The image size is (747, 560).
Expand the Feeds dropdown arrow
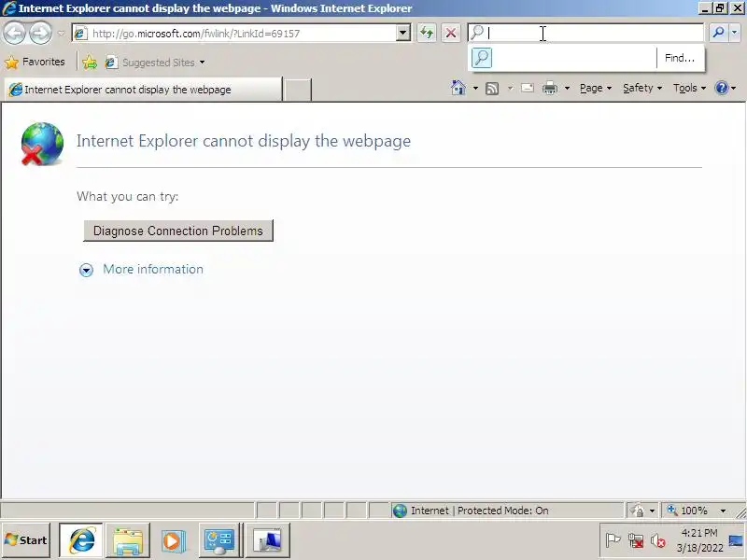point(510,89)
